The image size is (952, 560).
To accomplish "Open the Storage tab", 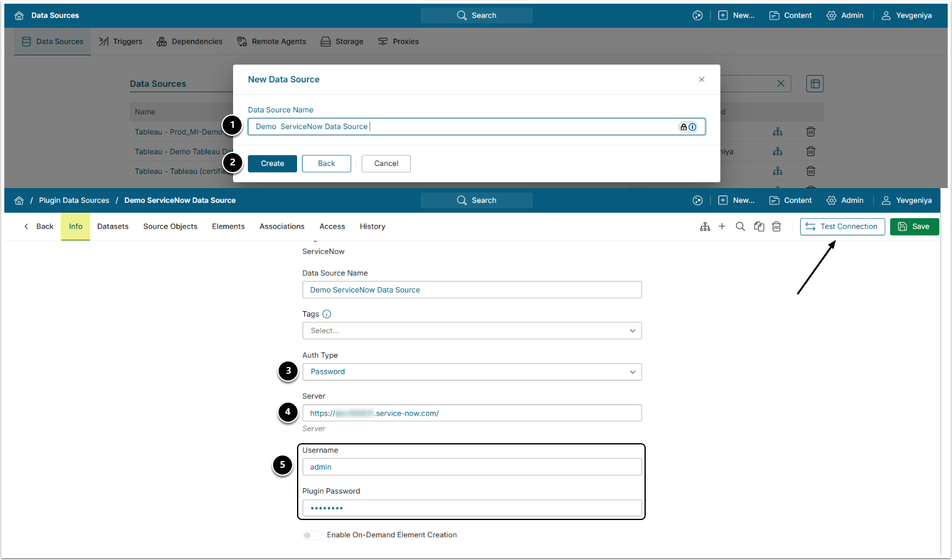I will point(342,42).
